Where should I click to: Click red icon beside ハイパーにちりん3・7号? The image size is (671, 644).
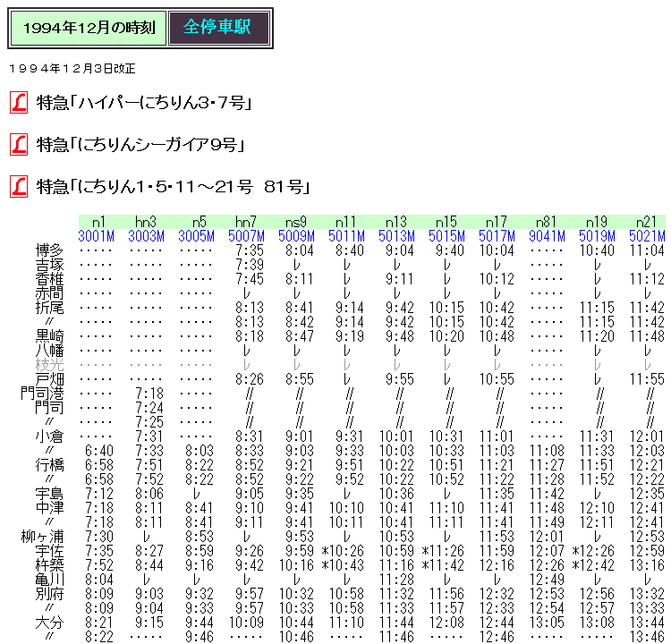coord(18,103)
